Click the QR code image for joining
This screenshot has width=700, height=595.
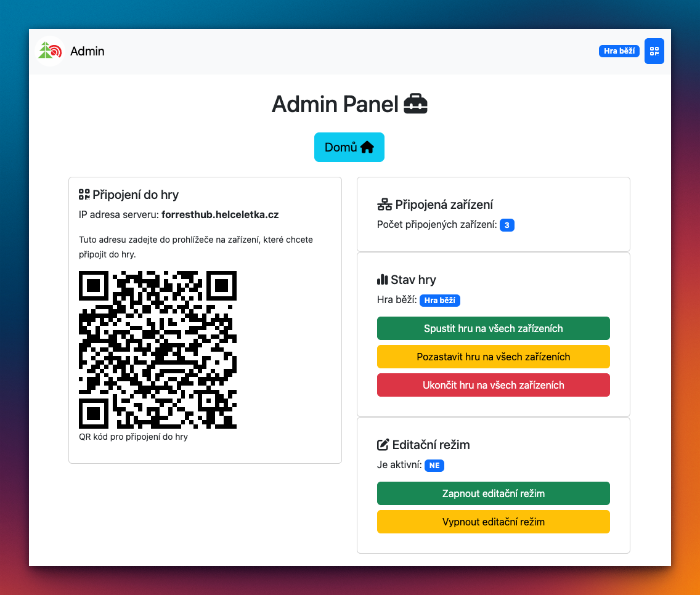point(158,350)
